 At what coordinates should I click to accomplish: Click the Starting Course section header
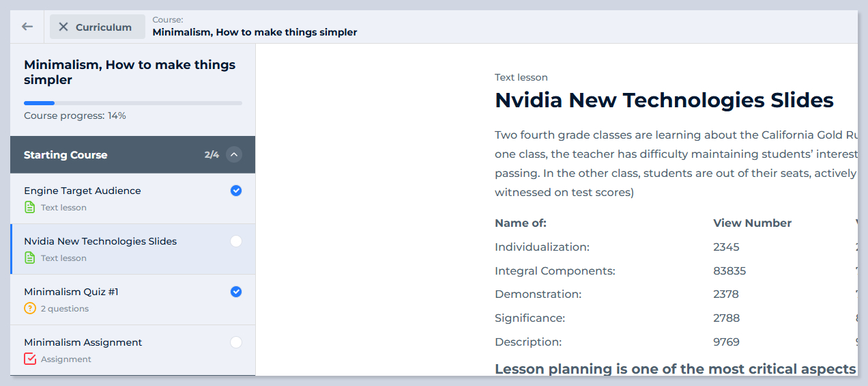click(x=66, y=154)
